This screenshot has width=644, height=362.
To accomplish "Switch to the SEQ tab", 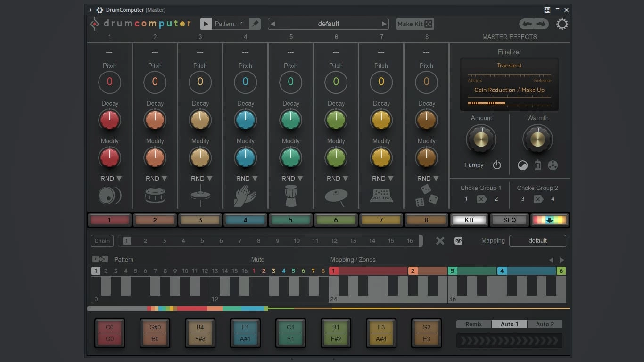I will tap(510, 220).
